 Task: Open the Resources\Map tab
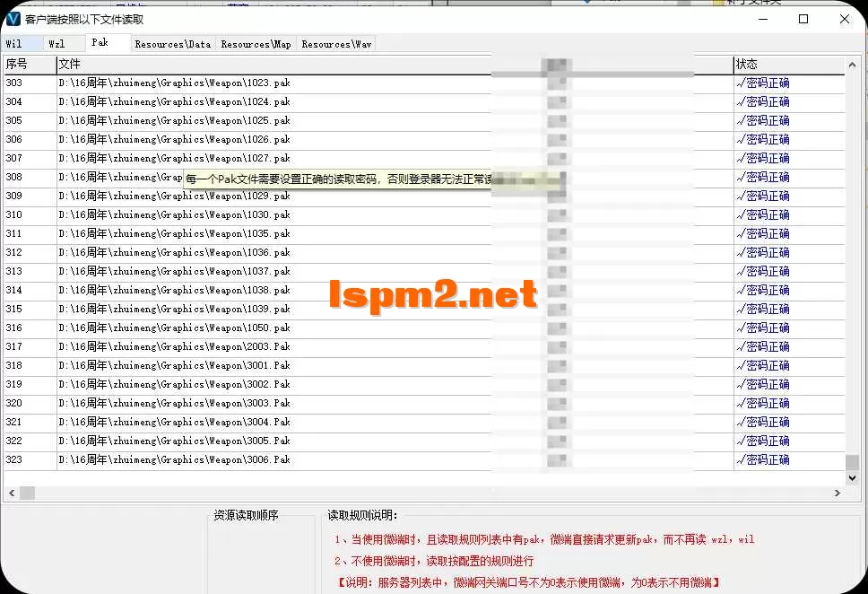click(256, 44)
